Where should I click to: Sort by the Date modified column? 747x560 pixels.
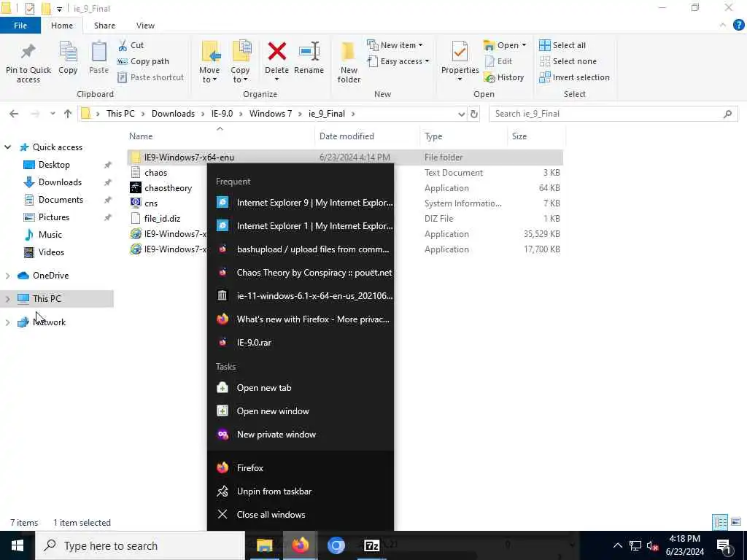tap(347, 136)
